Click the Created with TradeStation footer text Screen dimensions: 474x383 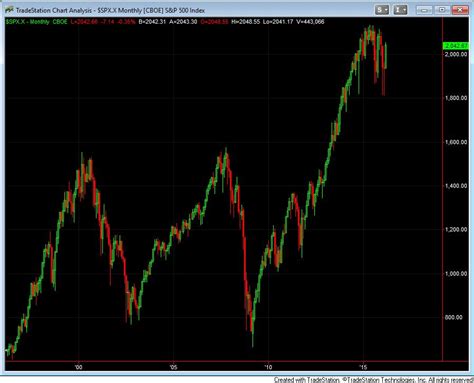pos(306,380)
